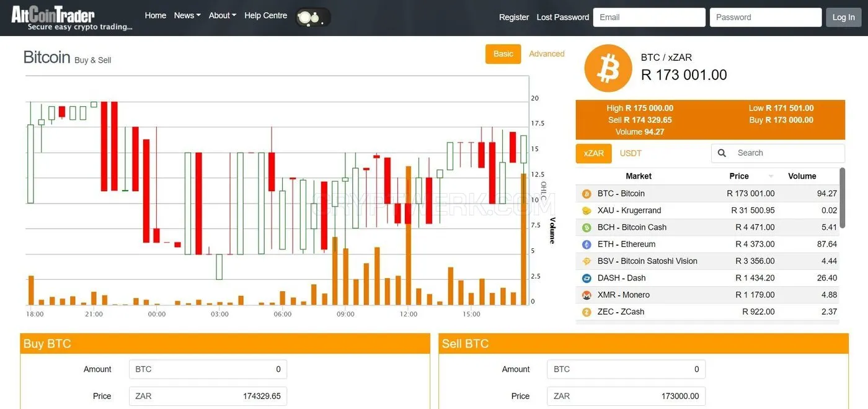Select XMR - Monero market row

(x=707, y=295)
